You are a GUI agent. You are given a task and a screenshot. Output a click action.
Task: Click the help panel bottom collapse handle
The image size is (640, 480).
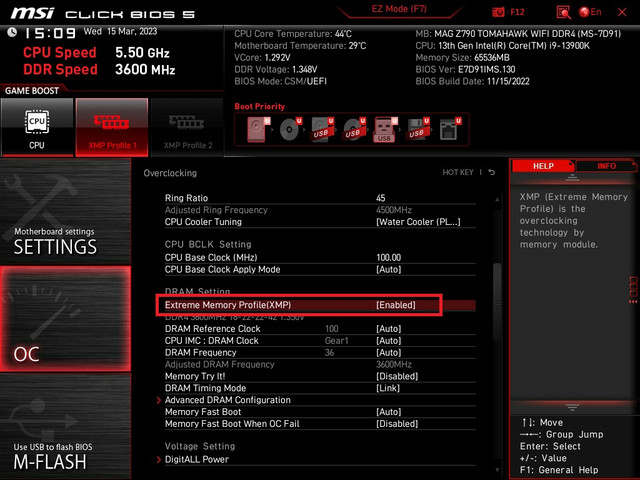[572, 407]
